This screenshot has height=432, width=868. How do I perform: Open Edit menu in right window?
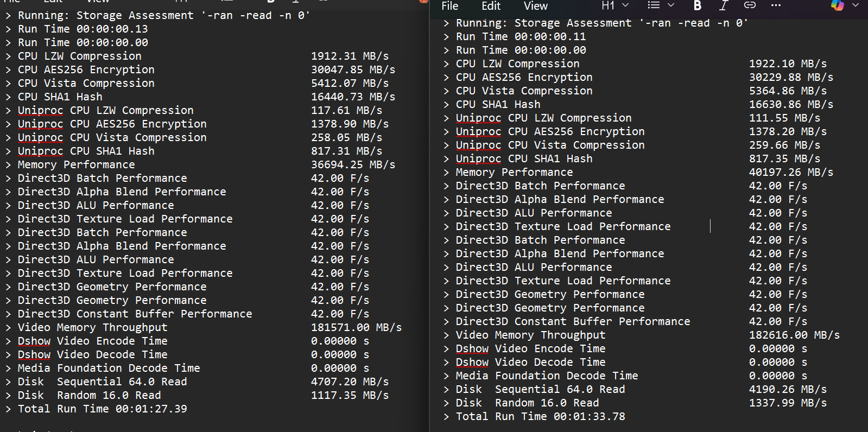[491, 6]
